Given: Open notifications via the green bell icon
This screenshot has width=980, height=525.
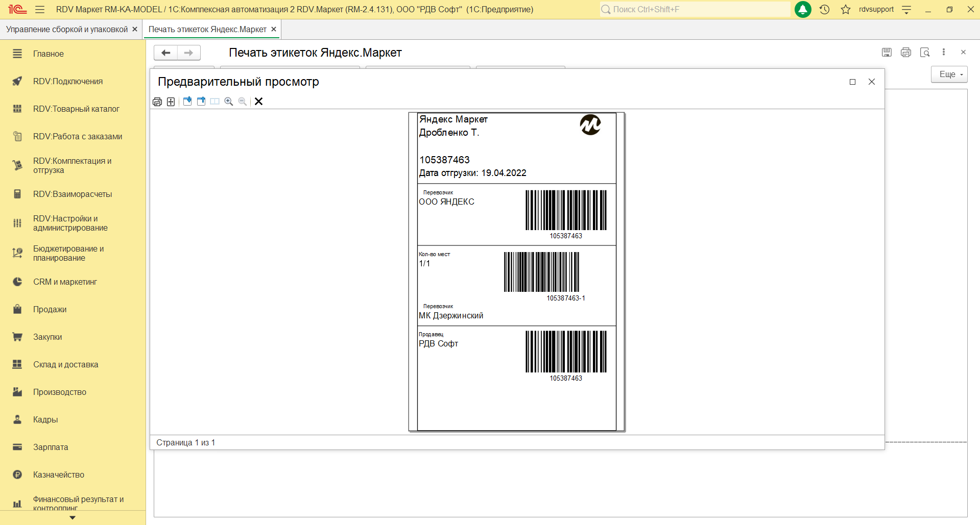Looking at the screenshot, I should (x=803, y=9).
